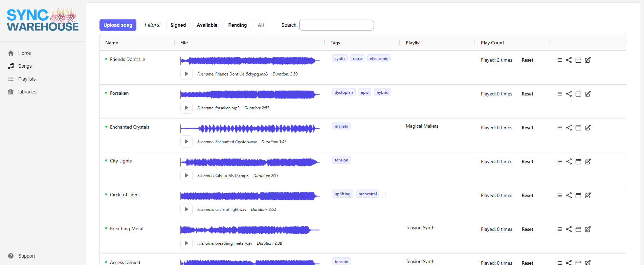
Task: Share the Circle of Light song
Action: tap(569, 195)
